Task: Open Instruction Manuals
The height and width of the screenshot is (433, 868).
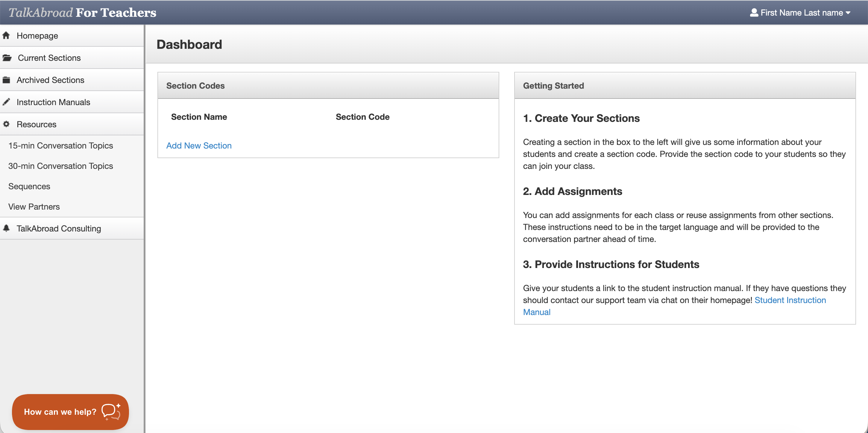Action: (x=72, y=102)
